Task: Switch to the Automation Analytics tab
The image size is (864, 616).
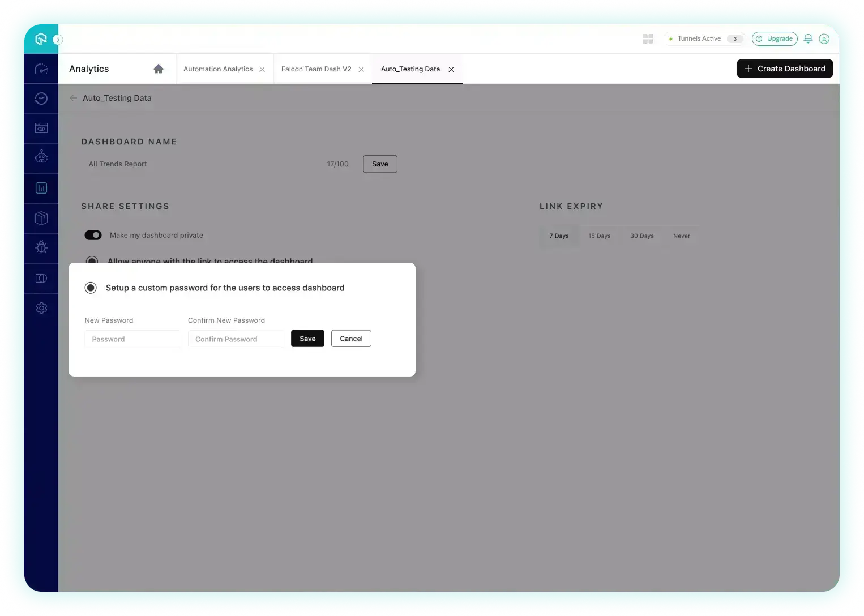Action: (x=218, y=69)
